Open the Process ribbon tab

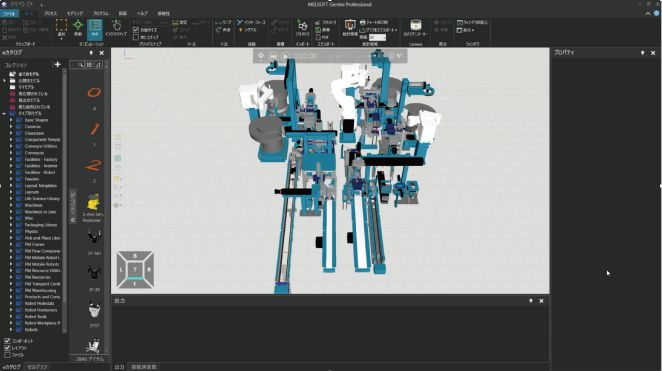coord(50,14)
